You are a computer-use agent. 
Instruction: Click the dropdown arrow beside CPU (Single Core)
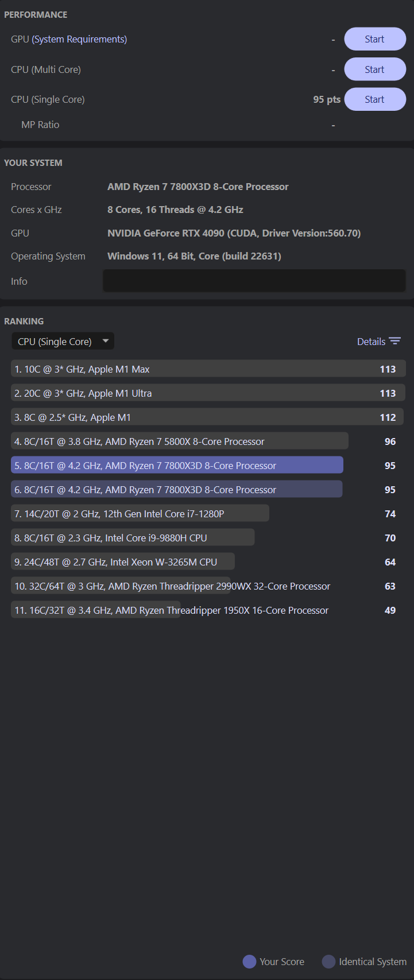click(x=106, y=341)
